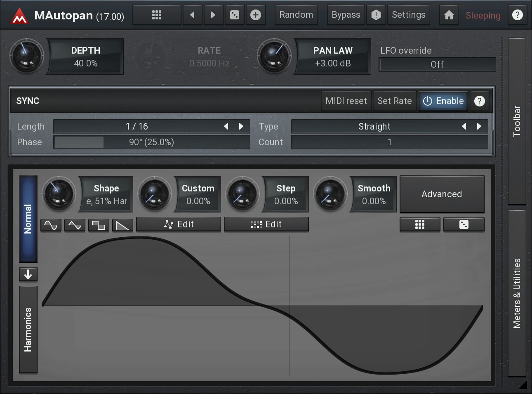Viewport: 532px width, 394px height.
Task: Open the Type Straight selector
Action: 374,127
